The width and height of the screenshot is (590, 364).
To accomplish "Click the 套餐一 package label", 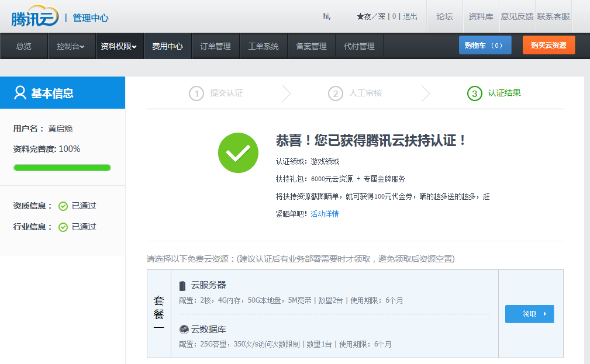I will (159, 314).
